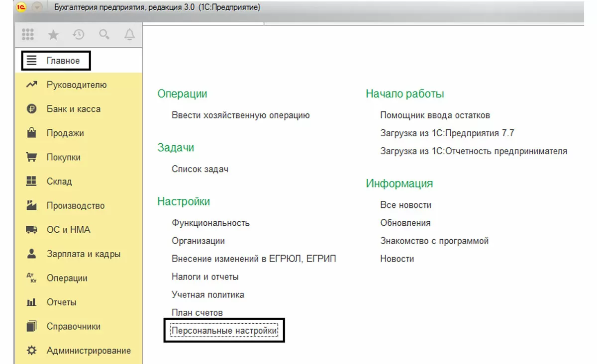Open the Операции sidebar section

(x=67, y=278)
